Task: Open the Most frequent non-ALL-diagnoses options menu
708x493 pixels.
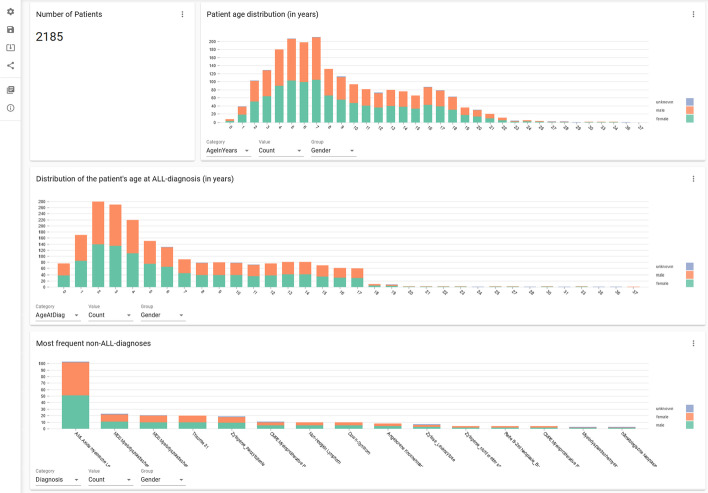Action: (x=693, y=343)
